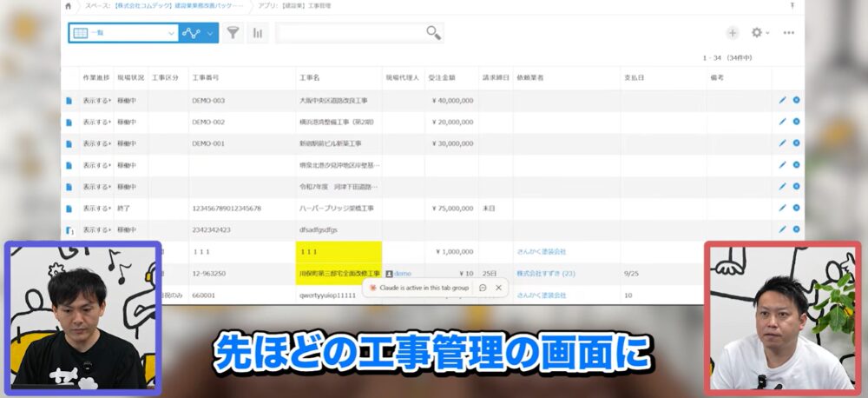The image size is (868, 398).
Task: Open the アプリ 工事管理 breadcrumb
Action: tap(295, 6)
